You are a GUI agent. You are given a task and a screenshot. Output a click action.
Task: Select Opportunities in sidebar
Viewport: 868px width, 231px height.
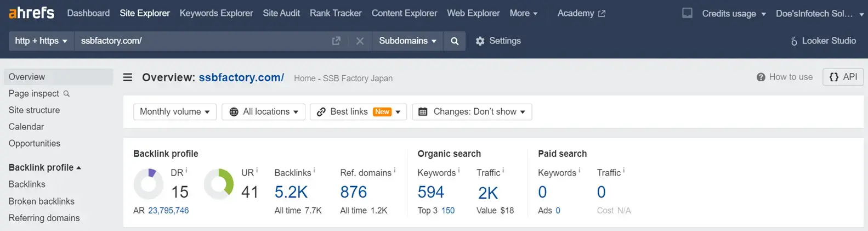click(35, 143)
